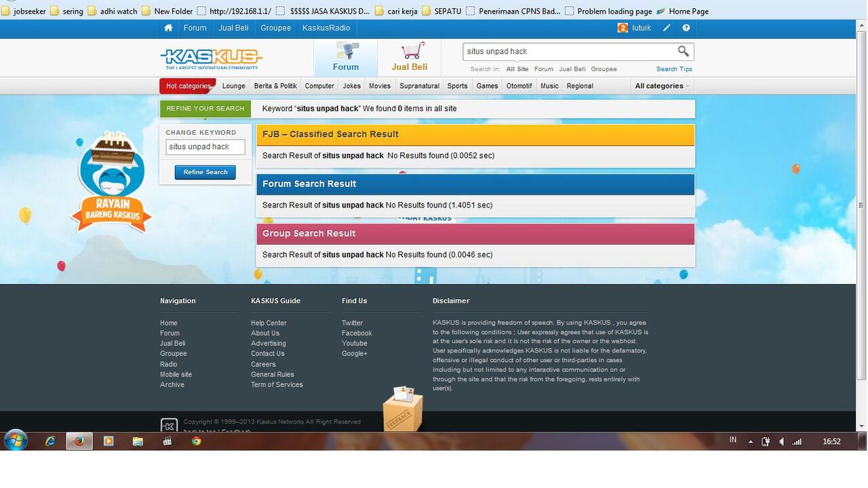Click the Change Keyword input field

point(205,147)
